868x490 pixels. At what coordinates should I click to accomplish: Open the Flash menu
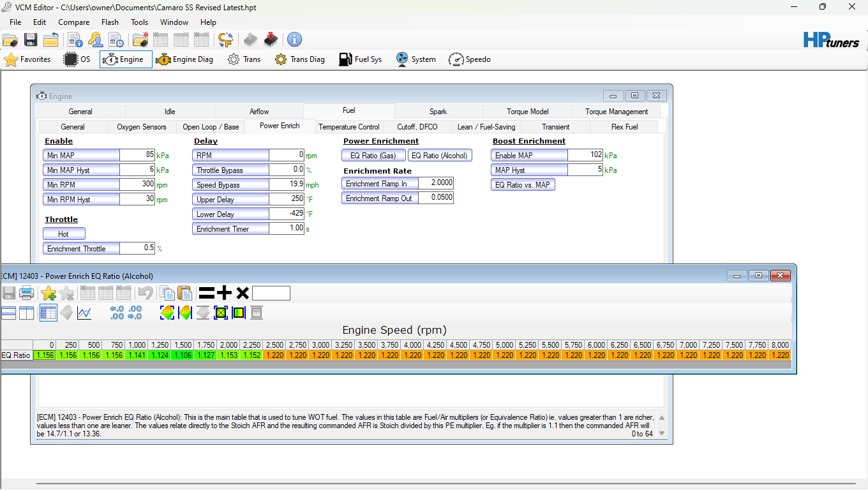point(110,22)
